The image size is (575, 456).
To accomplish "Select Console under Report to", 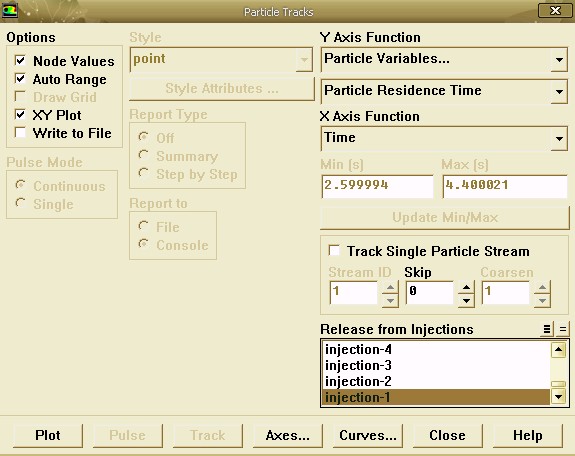I will (143, 244).
